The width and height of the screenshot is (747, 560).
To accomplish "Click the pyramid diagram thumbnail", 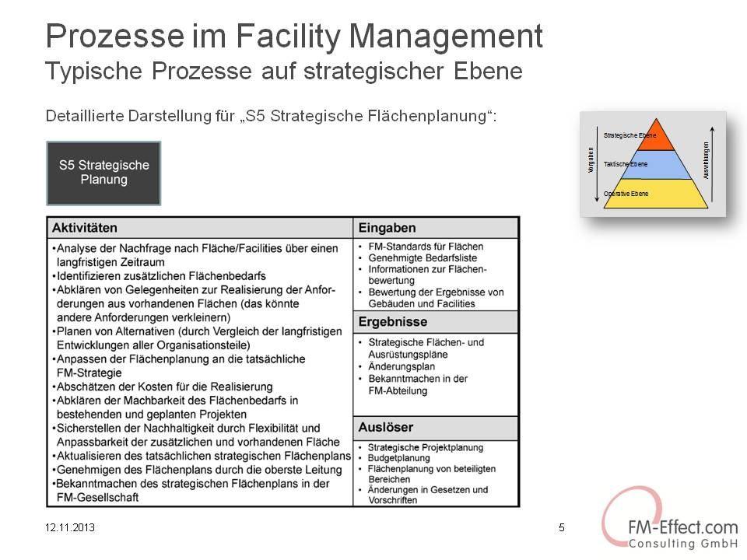I will (653, 164).
